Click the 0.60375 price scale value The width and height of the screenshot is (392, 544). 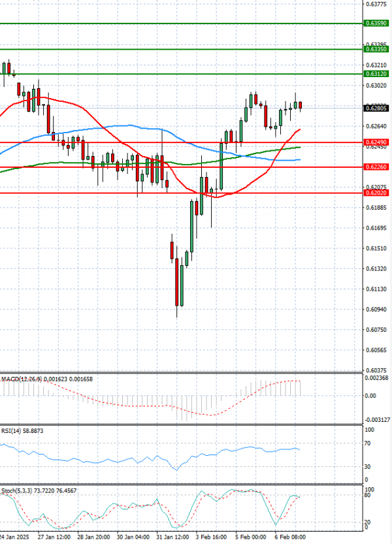point(376,370)
